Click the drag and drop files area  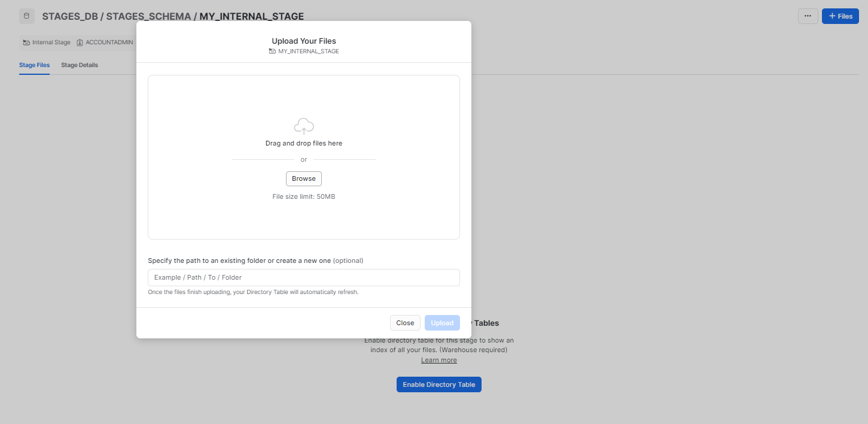coord(303,143)
